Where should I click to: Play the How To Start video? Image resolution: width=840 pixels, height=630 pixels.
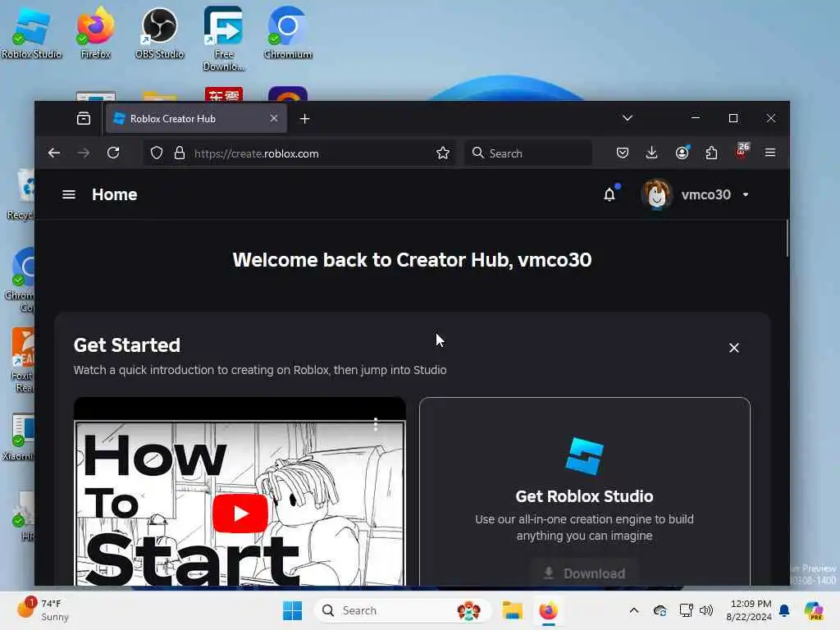[x=240, y=514]
